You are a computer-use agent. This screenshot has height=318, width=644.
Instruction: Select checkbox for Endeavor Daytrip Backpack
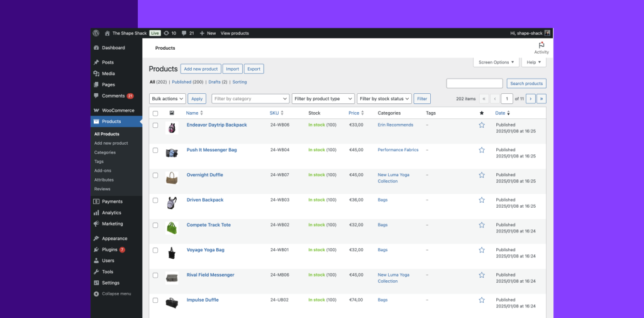pyautogui.click(x=155, y=125)
